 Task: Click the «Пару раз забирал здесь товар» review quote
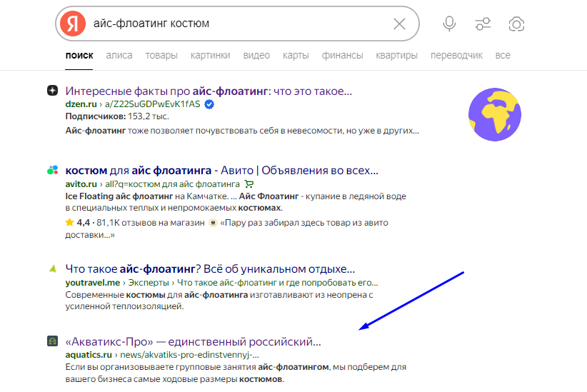click(x=226, y=228)
